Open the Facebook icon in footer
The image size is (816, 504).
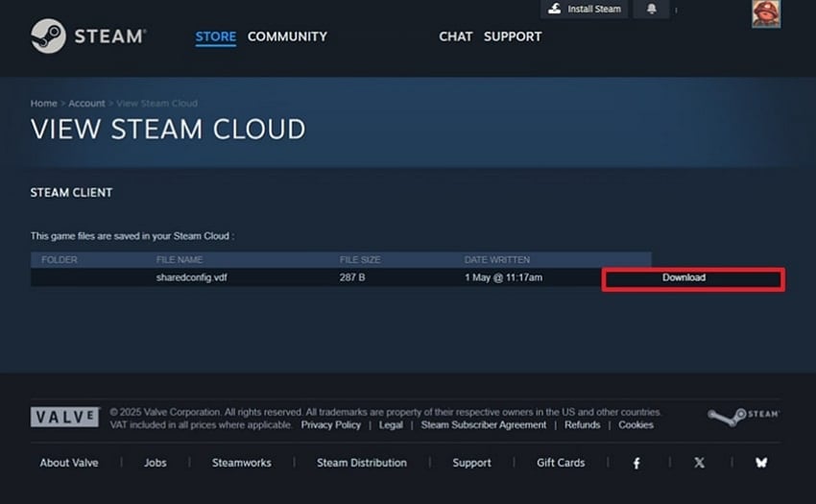(x=636, y=463)
